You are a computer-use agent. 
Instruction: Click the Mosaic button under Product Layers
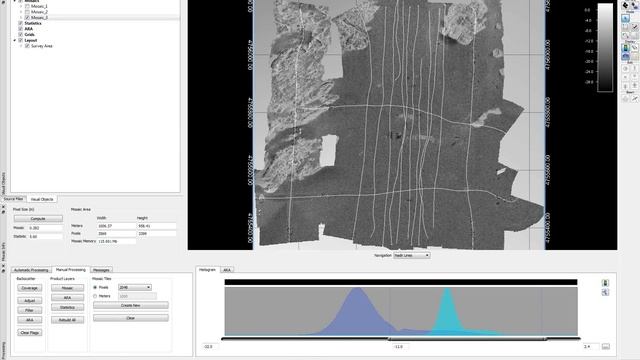point(67,288)
